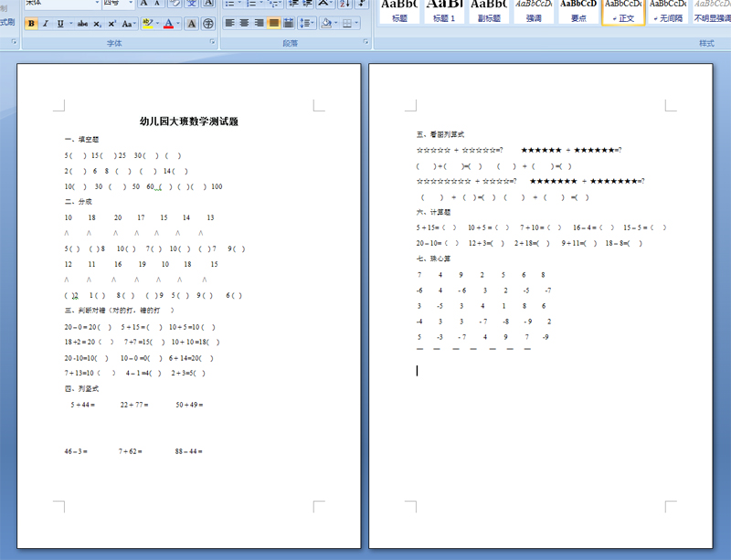Click the grow font A icon
Viewport: 731px width, 560px height.
[x=144, y=4]
